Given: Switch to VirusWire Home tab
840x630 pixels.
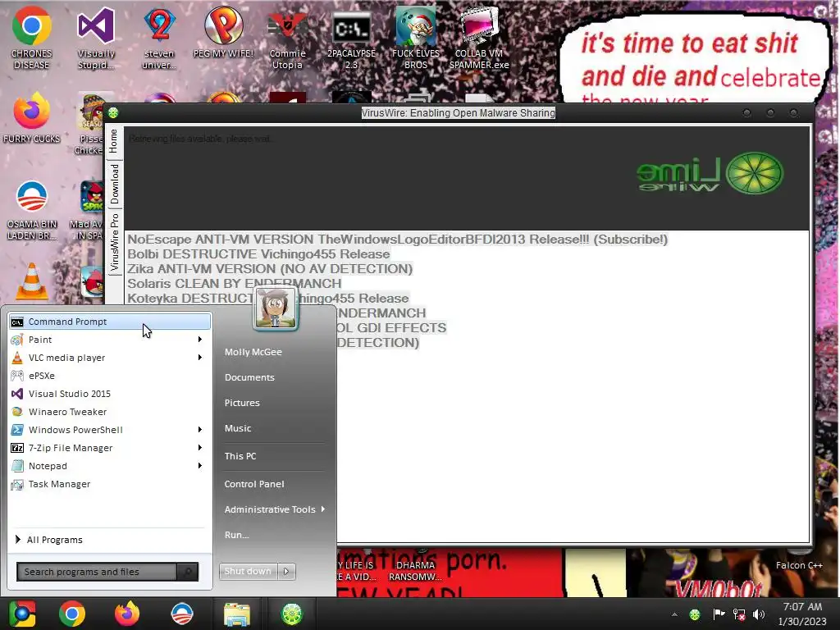Looking at the screenshot, I should pyautogui.click(x=113, y=141).
